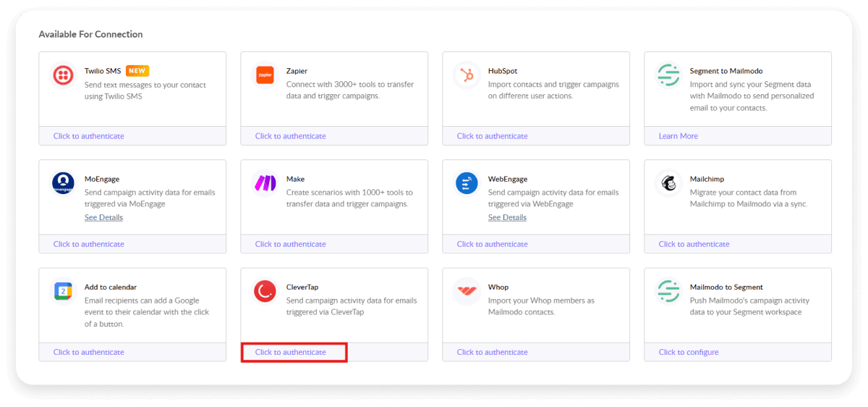Click the Segment to Mailmodo logo icon
The image size is (868, 407).
669,75
